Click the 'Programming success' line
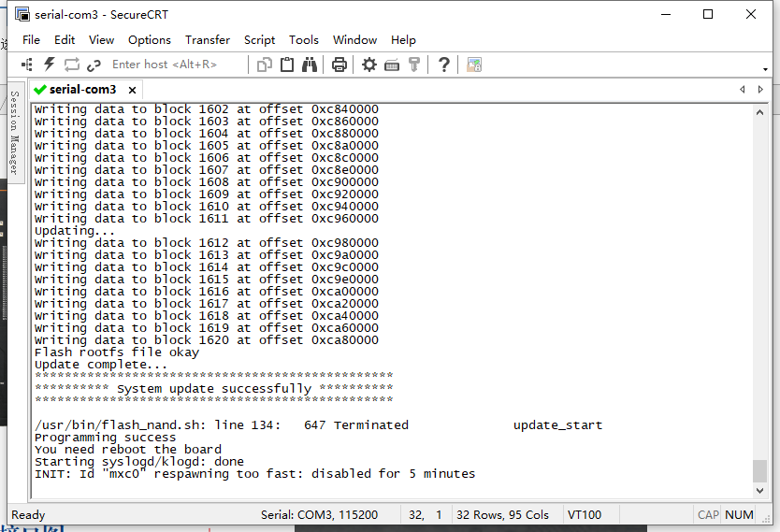The width and height of the screenshot is (780, 532). (x=105, y=438)
